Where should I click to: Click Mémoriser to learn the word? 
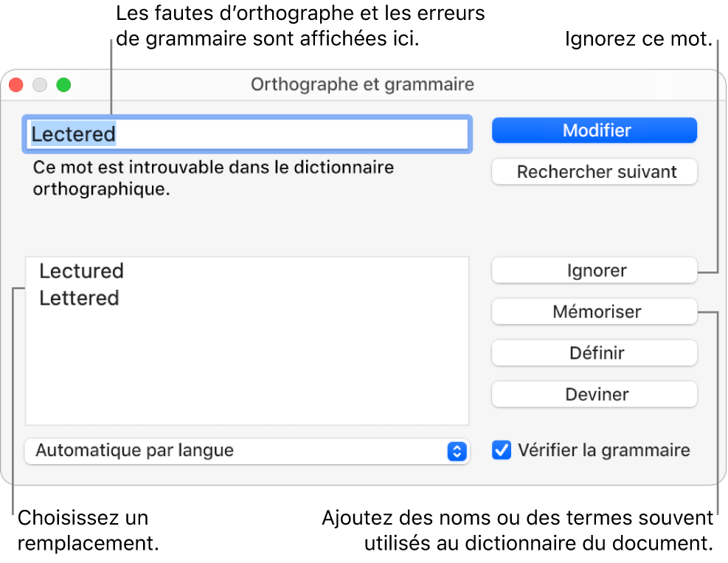[594, 312]
